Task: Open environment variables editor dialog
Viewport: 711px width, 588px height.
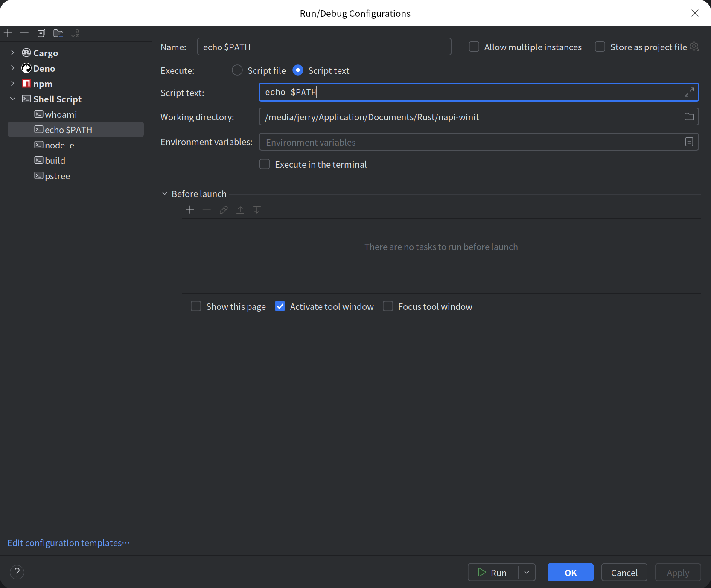Action: coord(689,142)
